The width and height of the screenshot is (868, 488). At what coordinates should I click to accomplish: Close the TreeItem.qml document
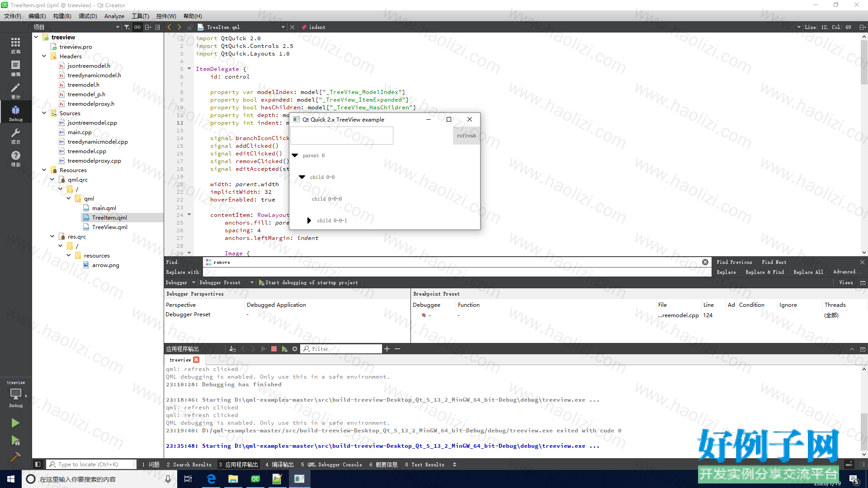click(292, 27)
